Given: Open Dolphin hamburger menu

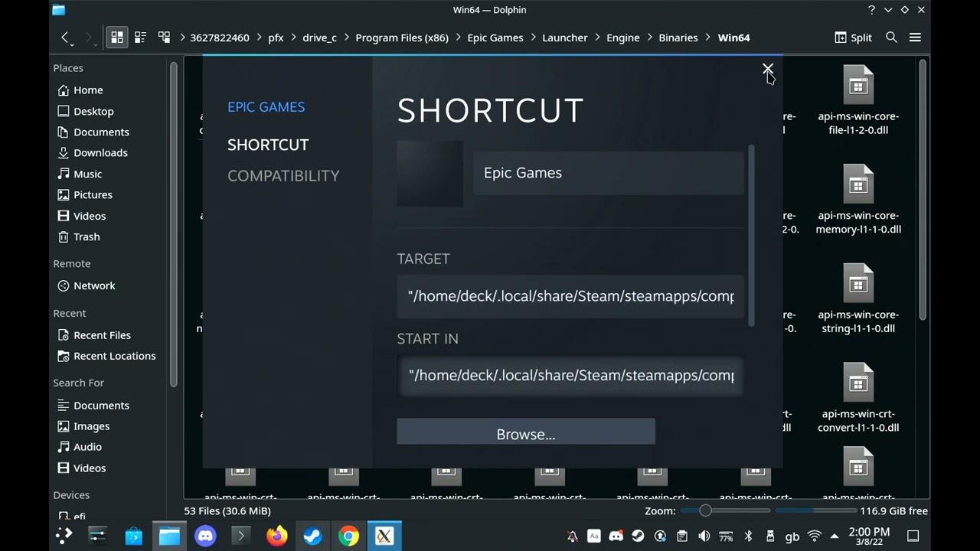Looking at the screenshot, I should tap(915, 37).
